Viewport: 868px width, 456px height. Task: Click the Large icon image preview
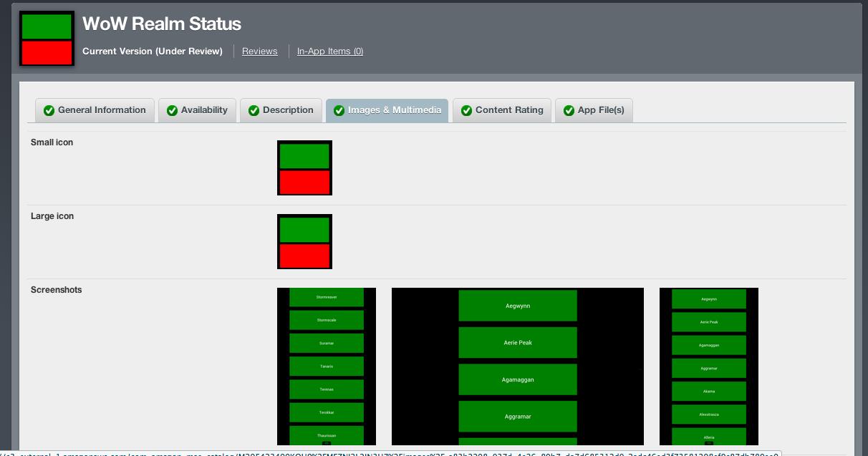(x=304, y=241)
